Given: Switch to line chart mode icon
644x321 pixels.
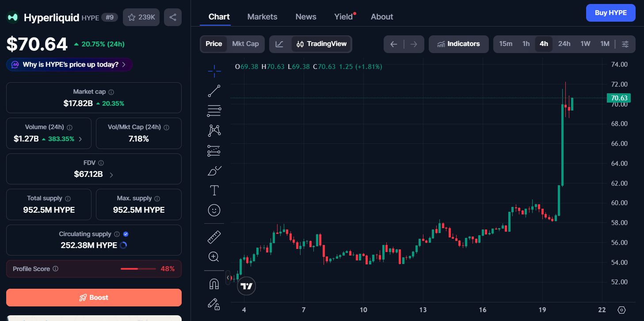Looking at the screenshot, I should [279, 44].
